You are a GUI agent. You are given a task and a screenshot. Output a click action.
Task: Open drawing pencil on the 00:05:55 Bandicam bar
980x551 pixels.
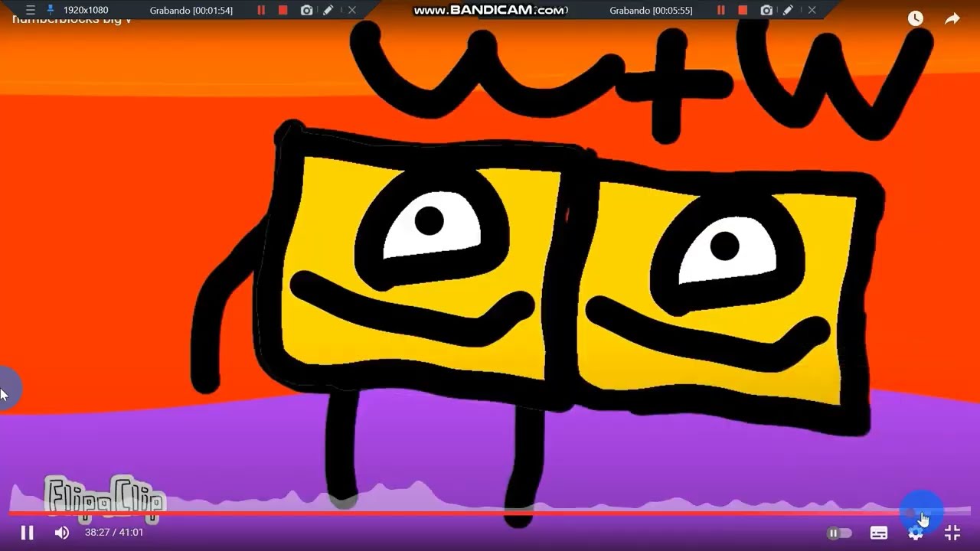coord(788,10)
